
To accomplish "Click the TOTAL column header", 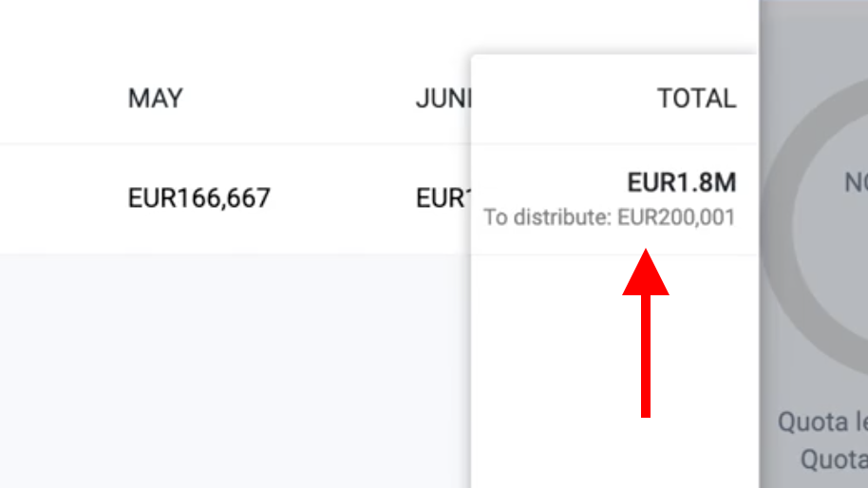I will [696, 99].
